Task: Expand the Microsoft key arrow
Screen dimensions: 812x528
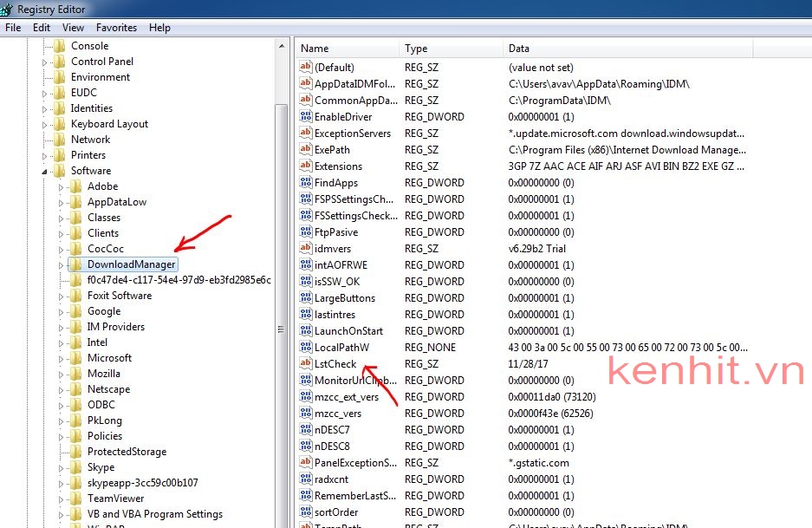Action: pos(62,358)
